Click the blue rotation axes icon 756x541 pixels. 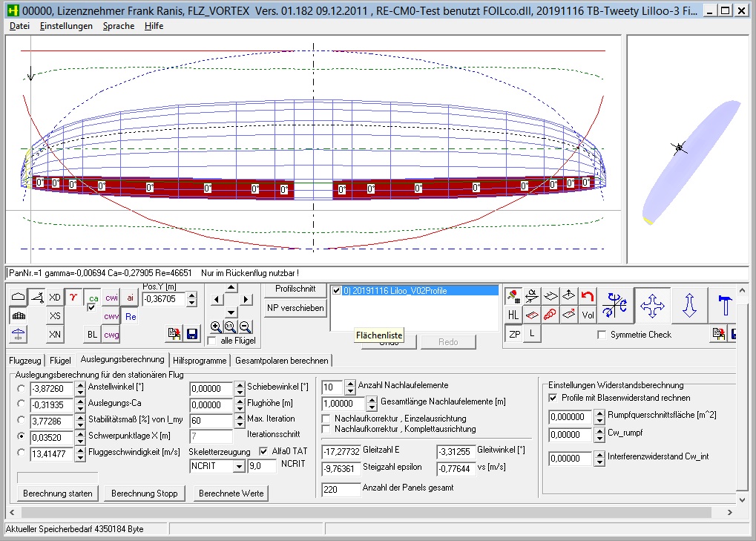pos(616,306)
